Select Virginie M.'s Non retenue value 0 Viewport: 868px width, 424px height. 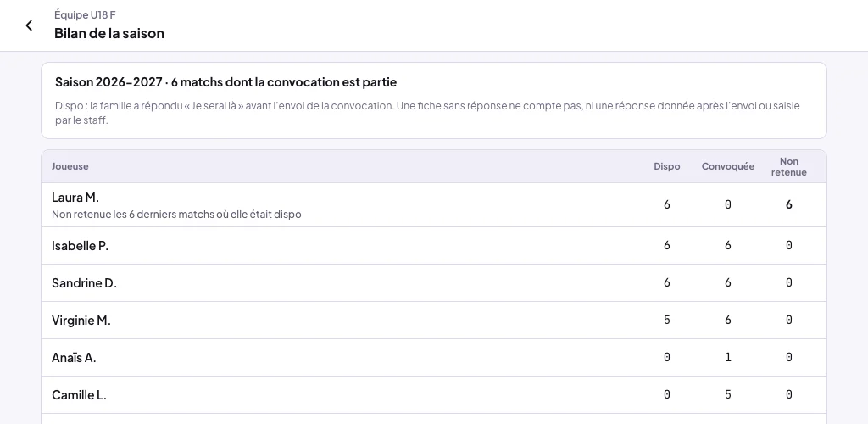[x=789, y=320]
